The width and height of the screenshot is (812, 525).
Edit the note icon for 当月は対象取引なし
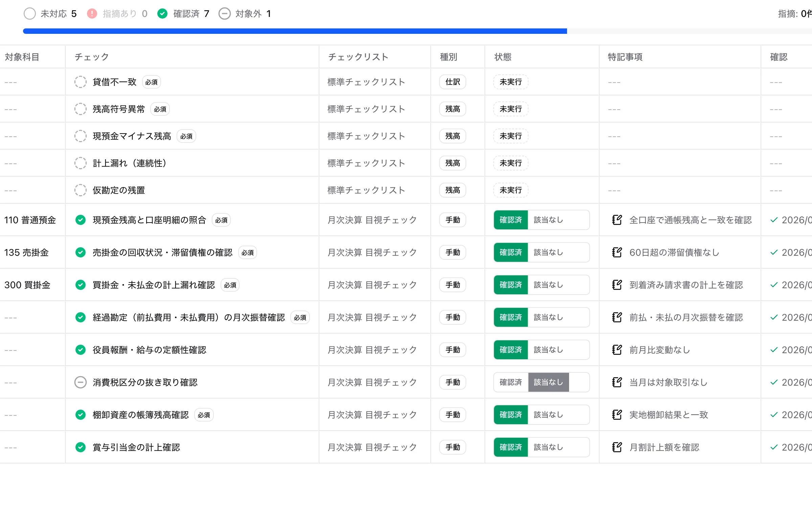pos(617,382)
